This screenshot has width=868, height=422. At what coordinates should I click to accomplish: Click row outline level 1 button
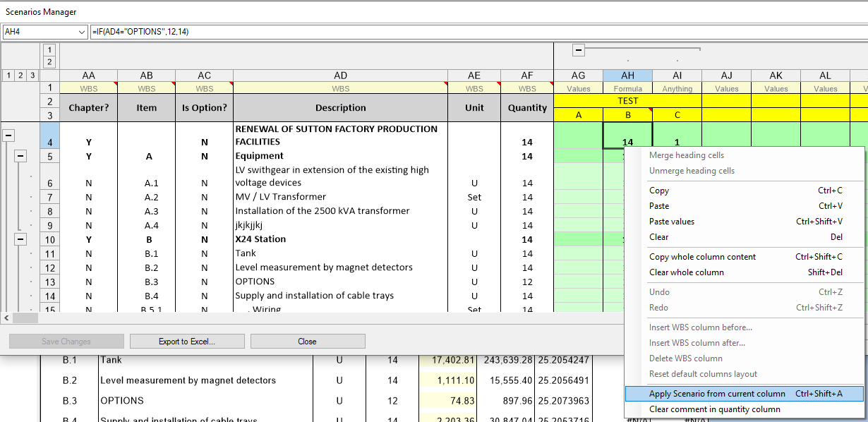tap(8, 76)
